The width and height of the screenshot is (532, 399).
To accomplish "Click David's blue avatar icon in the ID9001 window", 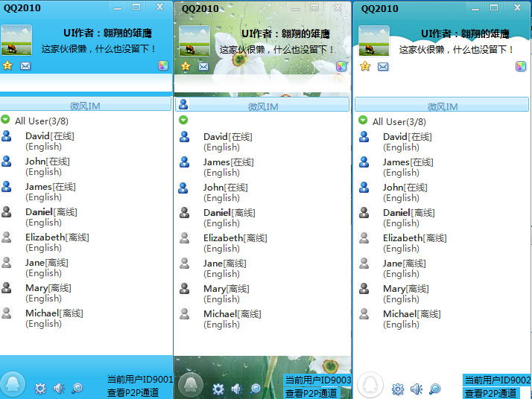I will tap(7, 136).
